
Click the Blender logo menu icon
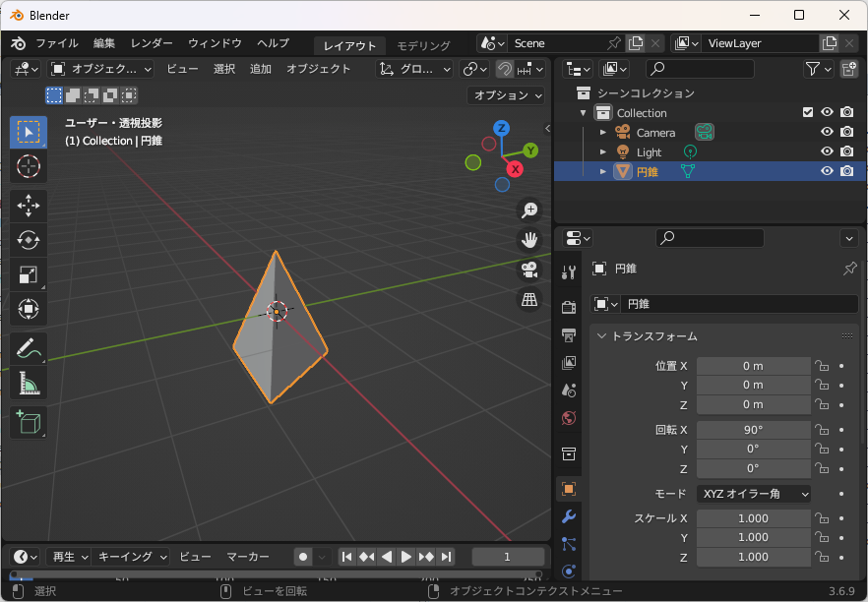19,43
